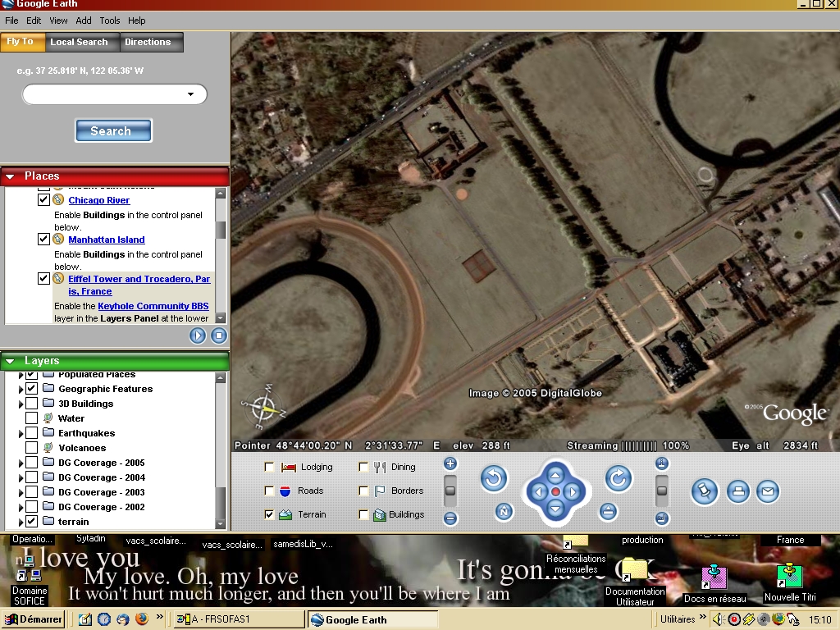Open Firefox from the quick launch bar

point(141,619)
